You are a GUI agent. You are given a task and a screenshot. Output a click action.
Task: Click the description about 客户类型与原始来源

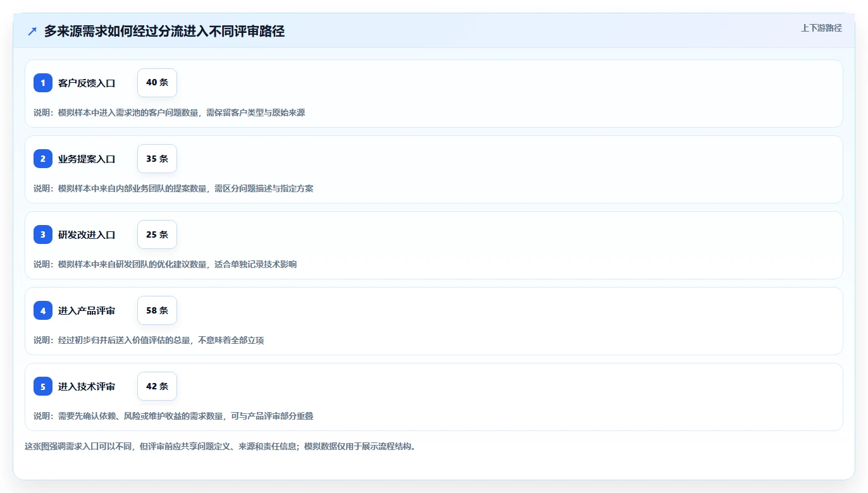tap(170, 113)
